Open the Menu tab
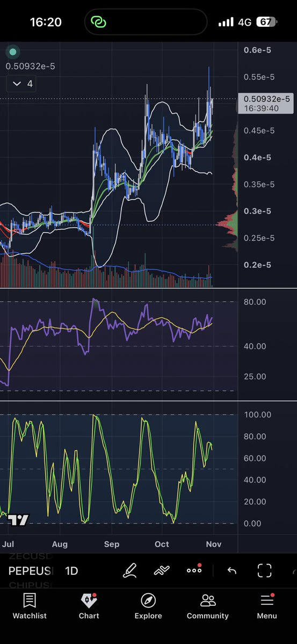Image resolution: width=297 pixels, height=644 pixels. click(267, 606)
